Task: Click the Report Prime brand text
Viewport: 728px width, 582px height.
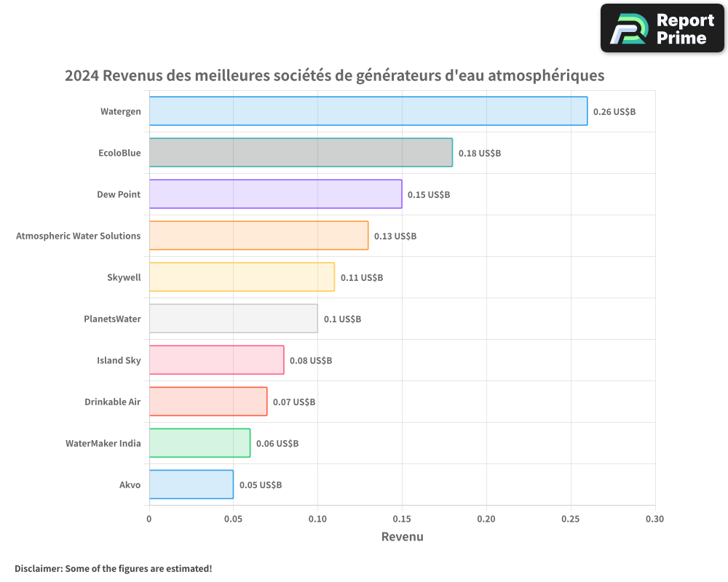Action: pos(684,29)
